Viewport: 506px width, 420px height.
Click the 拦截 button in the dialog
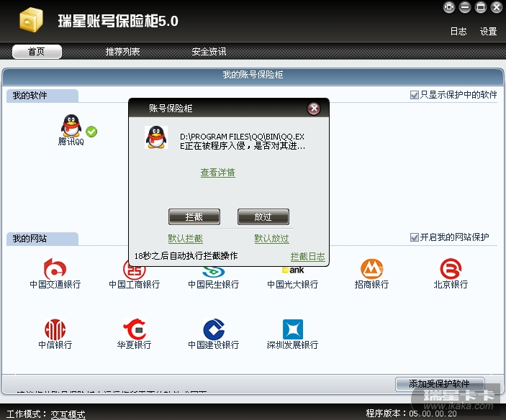[194, 216]
